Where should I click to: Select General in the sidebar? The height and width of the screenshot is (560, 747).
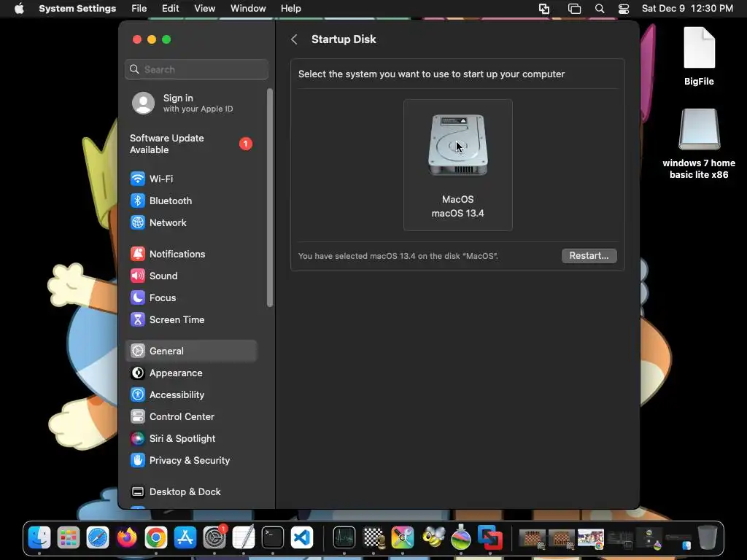(x=190, y=351)
